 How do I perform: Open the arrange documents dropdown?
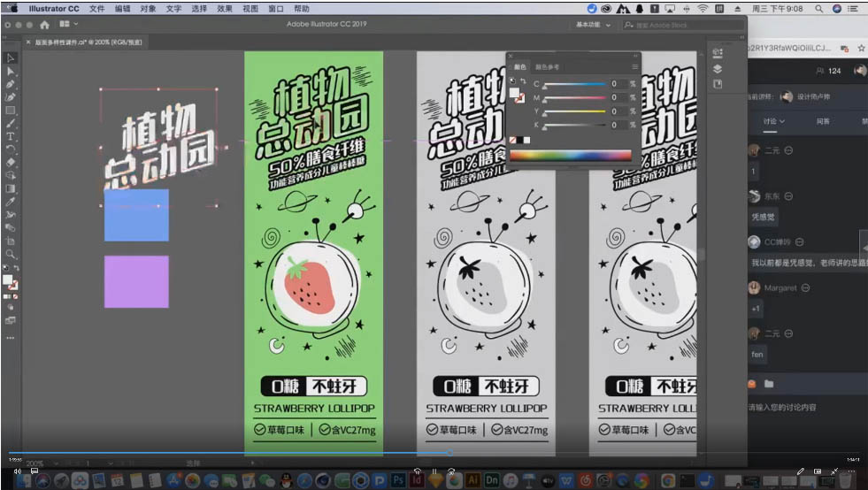[69, 24]
